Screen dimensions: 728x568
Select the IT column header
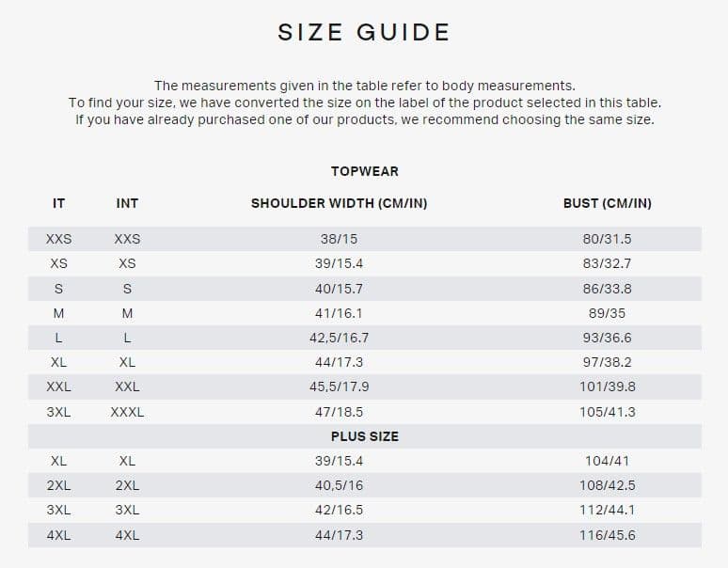pyautogui.click(x=58, y=203)
